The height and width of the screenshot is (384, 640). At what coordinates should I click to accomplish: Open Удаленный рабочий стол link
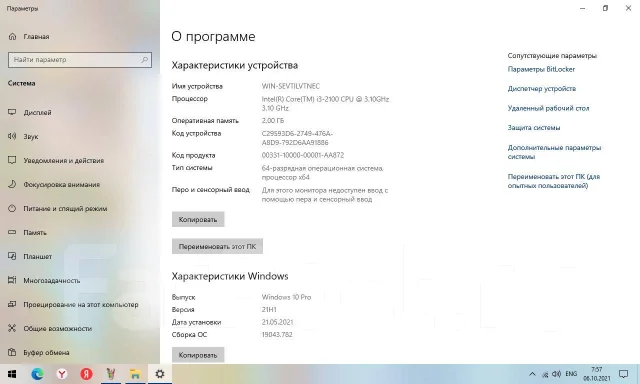click(x=548, y=108)
